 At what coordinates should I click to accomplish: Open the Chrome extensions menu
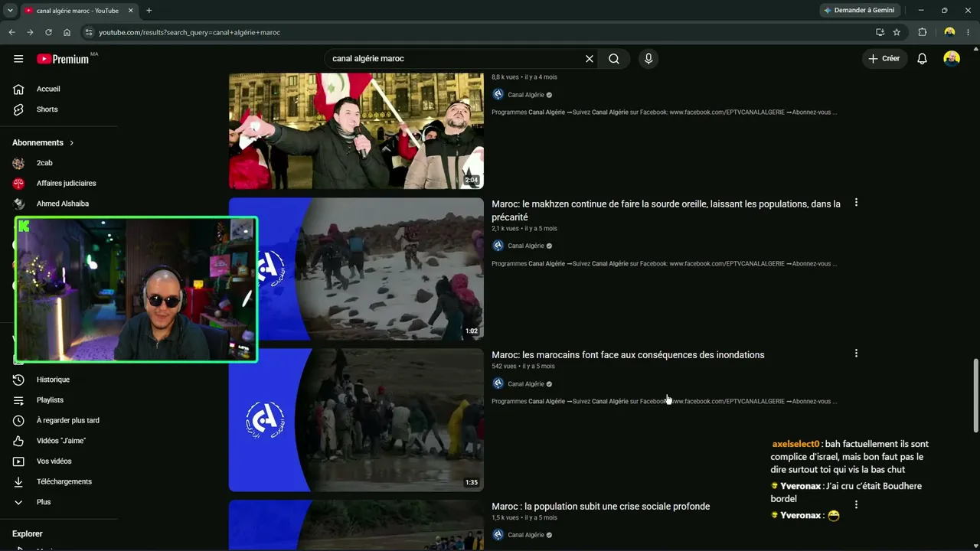[922, 32]
